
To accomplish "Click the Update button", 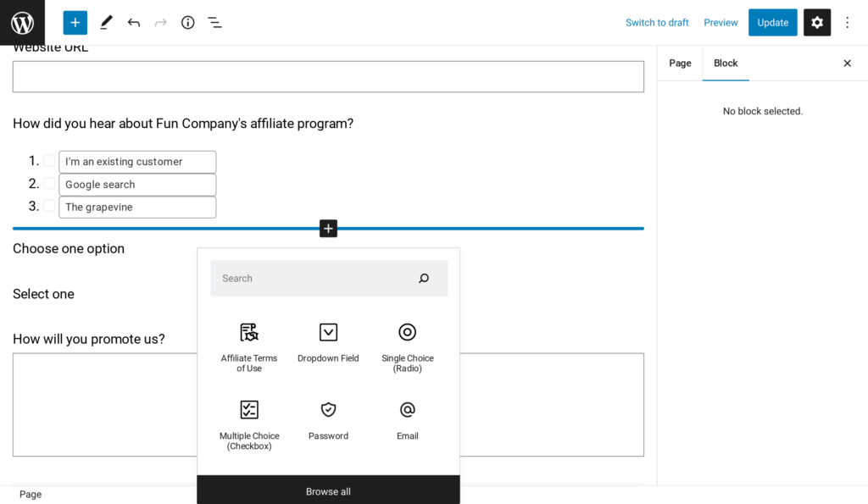I will pos(773,23).
